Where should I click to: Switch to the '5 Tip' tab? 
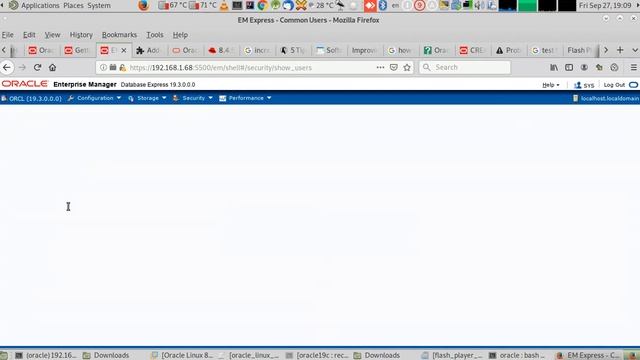(293, 50)
